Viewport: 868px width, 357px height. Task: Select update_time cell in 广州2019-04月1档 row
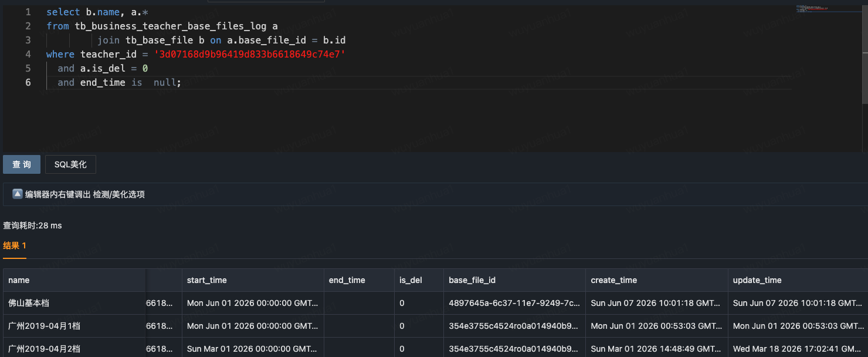798,326
